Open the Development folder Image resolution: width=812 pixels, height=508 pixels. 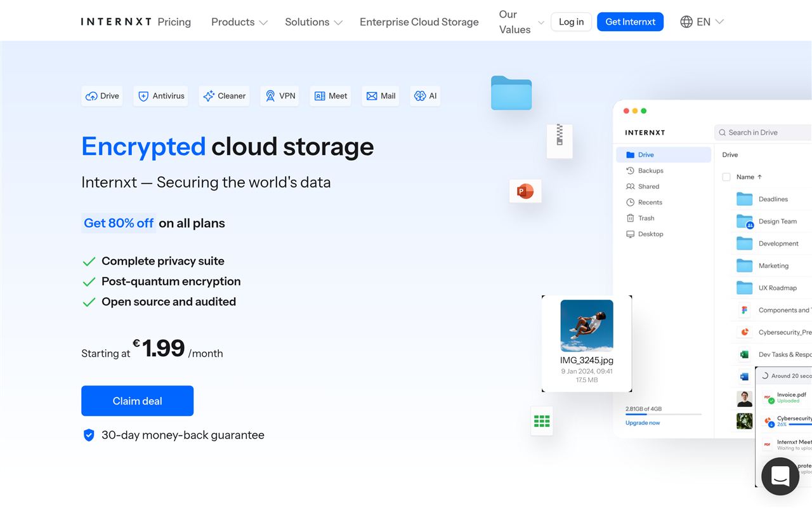[x=767, y=243]
